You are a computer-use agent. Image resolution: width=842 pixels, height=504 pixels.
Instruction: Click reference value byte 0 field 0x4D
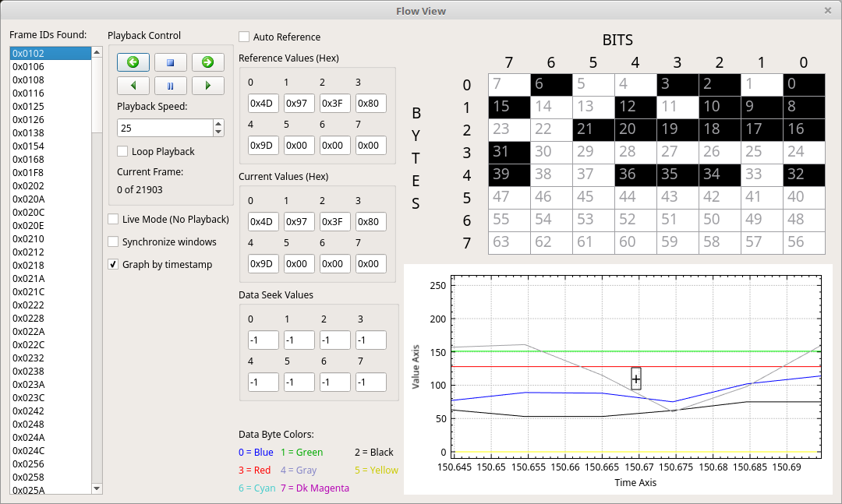[x=264, y=103]
